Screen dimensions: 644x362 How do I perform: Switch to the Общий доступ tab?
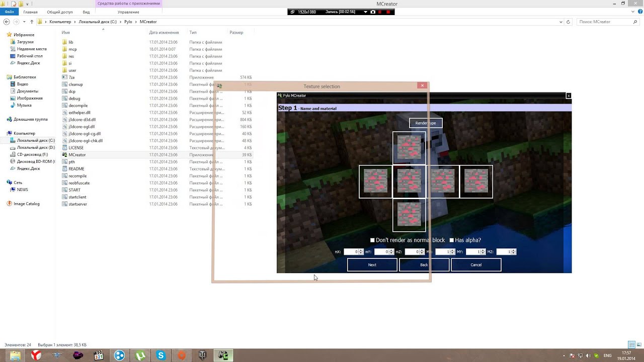click(60, 12)
